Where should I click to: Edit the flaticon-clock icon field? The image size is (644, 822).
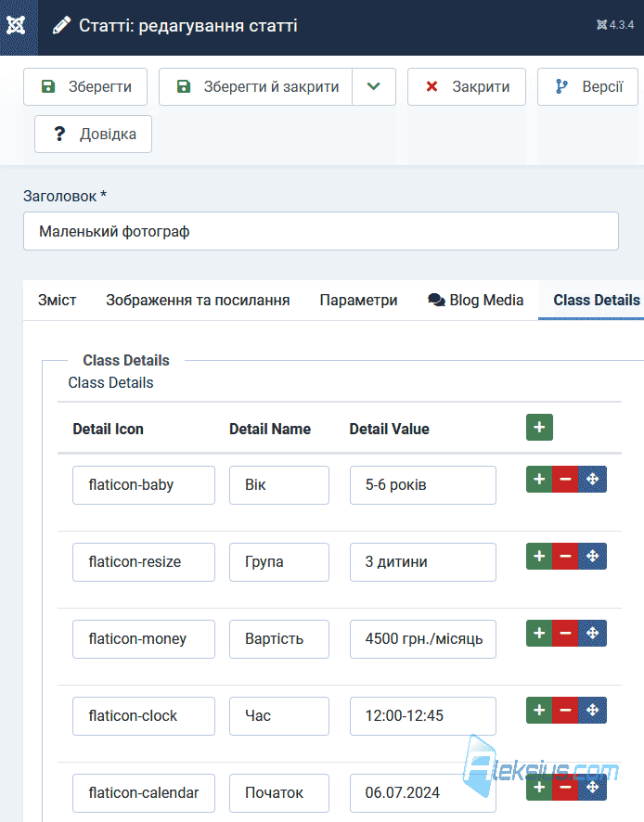144,716
